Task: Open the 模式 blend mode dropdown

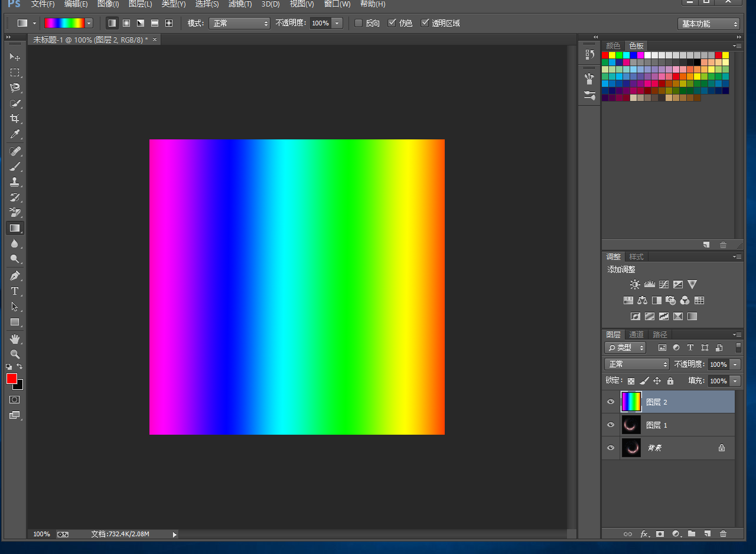Action: tap(239, 23)
